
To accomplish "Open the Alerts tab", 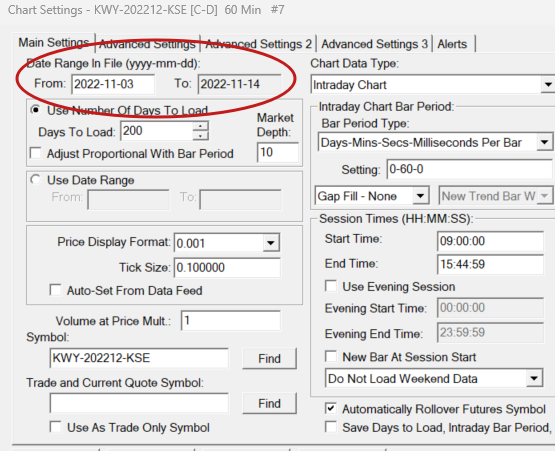I will pos(452,44).
